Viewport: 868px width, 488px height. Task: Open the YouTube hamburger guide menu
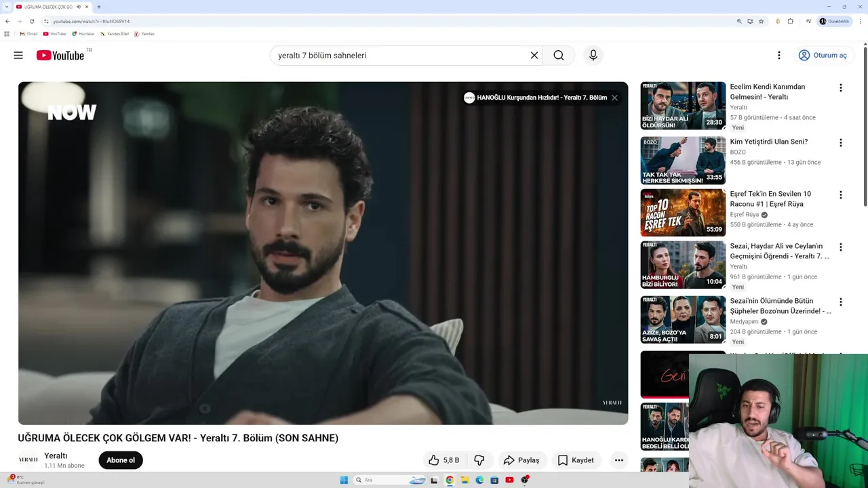(18, 56)
